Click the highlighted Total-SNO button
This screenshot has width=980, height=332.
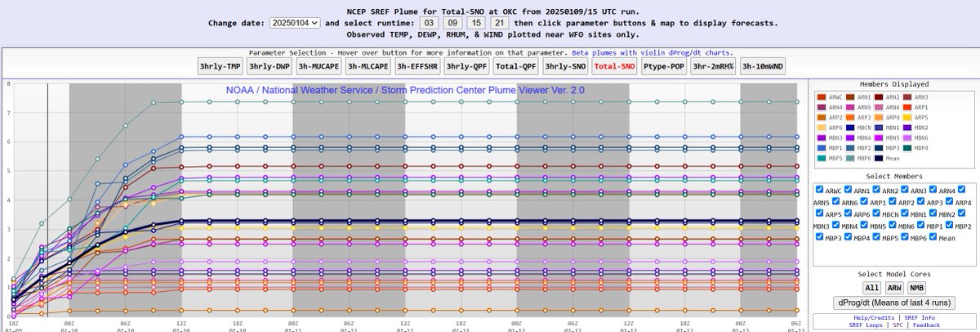(615, 67)
